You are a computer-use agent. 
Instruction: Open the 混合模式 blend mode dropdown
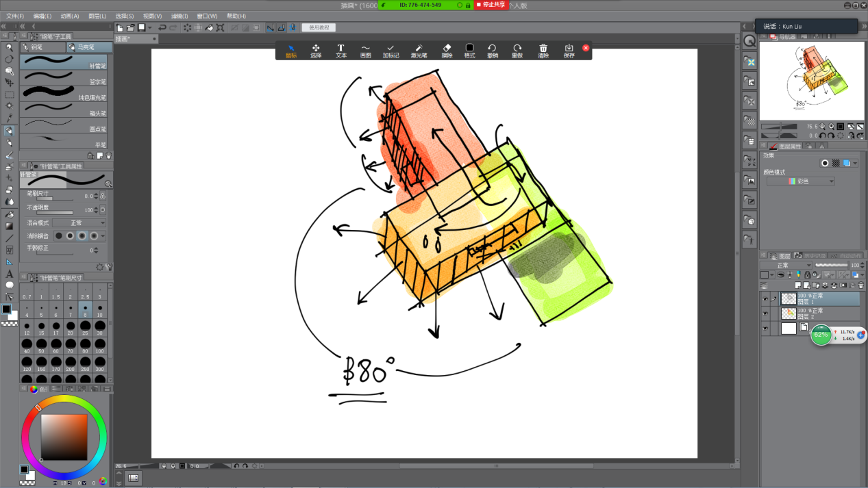tap(79, 223)
